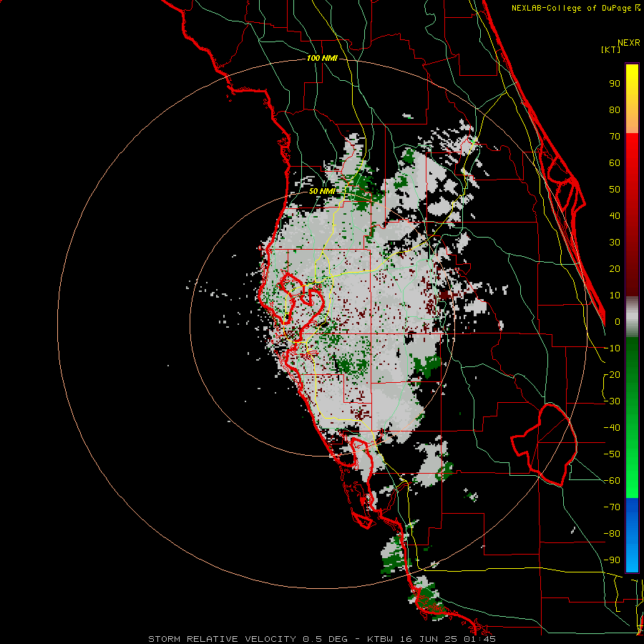Click the -50 knot scale label
This screenshot has height=644, width=644.
(612, 454)
